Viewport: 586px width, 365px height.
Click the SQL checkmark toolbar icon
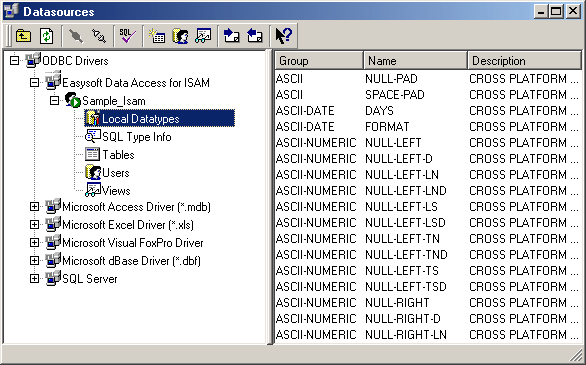coord(127,36)
